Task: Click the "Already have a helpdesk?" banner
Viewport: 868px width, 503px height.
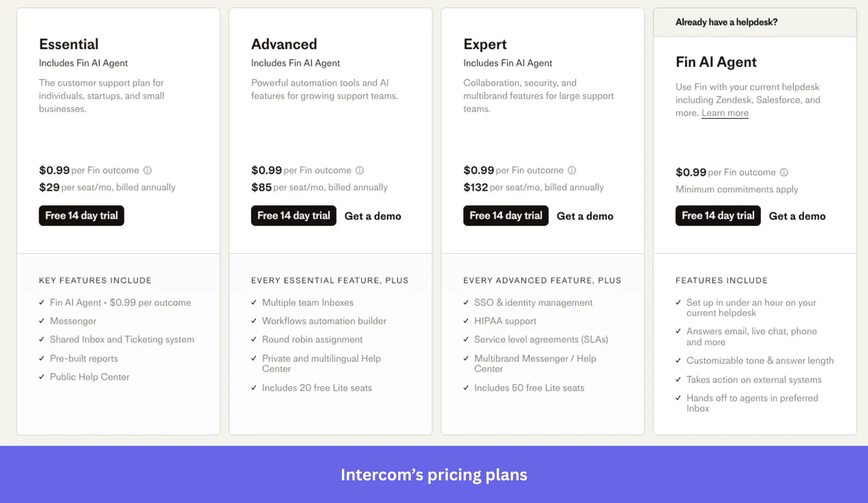Action: [726, 22]
